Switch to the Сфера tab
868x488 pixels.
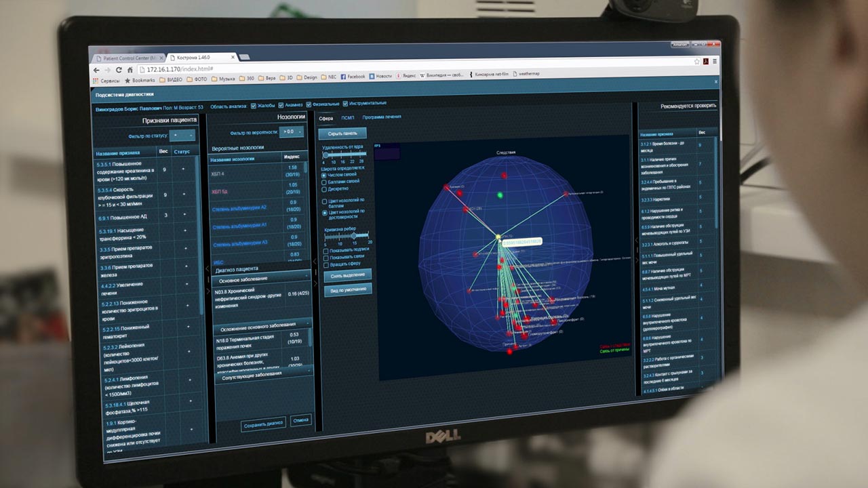[x=326, y=118]
